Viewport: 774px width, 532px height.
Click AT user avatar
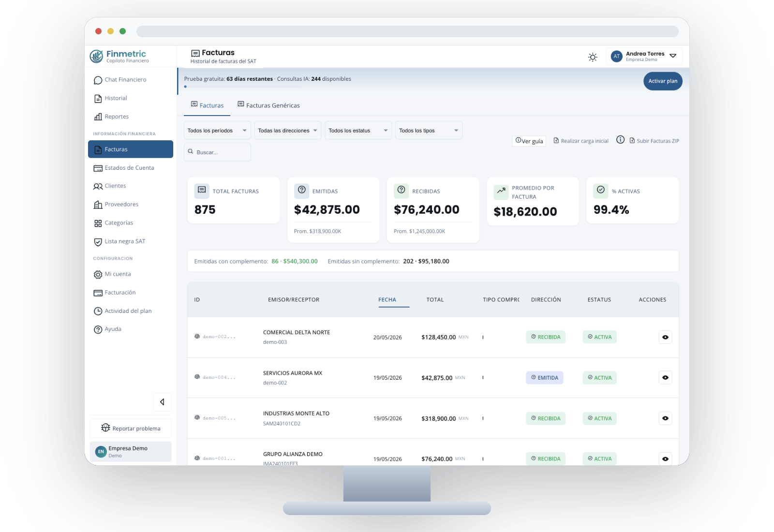(x=616, y=56)
